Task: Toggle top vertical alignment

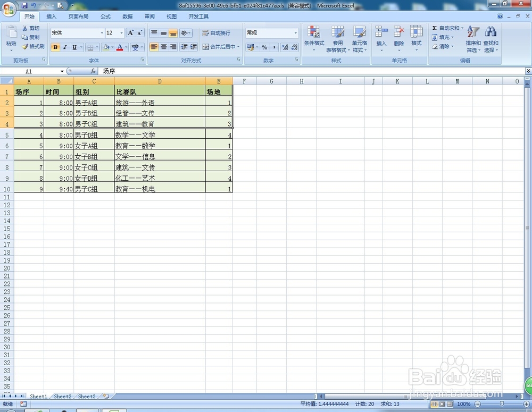Action: (154, 33)
